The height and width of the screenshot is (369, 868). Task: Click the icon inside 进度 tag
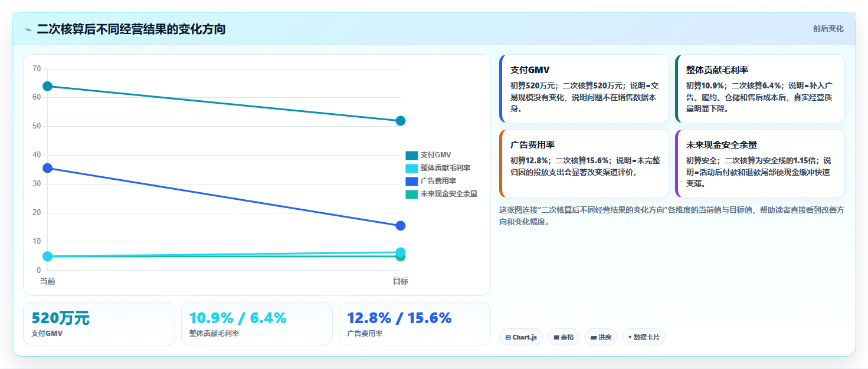(594, 338)
